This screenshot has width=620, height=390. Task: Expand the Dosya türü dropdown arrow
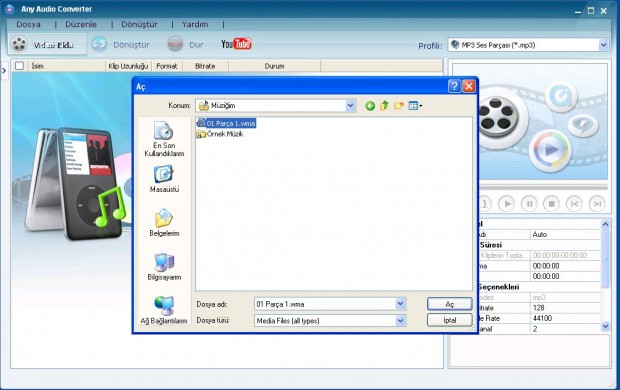tap(401, 320)
